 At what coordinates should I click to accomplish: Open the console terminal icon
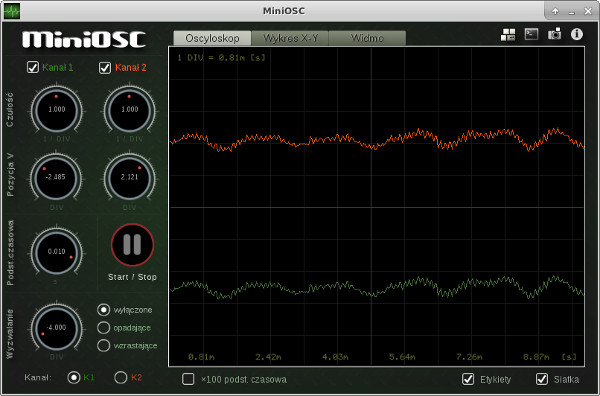(x=531, y=34)
